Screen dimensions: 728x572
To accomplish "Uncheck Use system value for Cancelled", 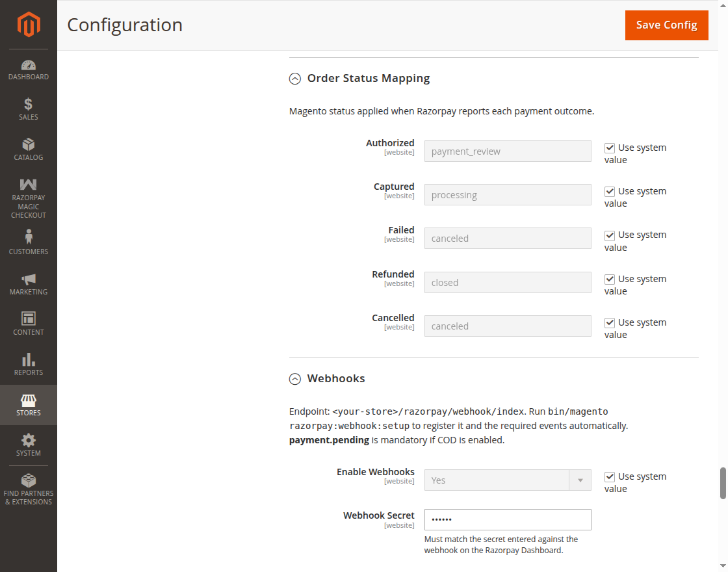I will point(610,323).
